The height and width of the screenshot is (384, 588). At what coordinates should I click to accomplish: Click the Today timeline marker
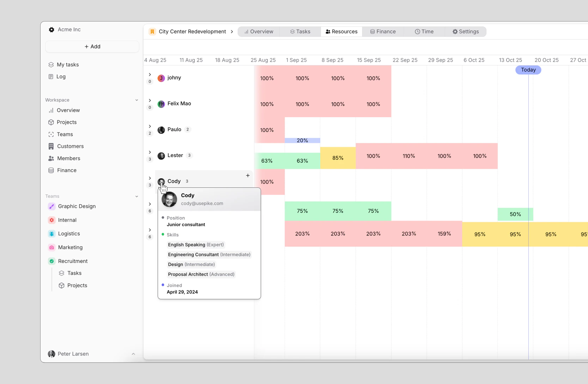528,70
